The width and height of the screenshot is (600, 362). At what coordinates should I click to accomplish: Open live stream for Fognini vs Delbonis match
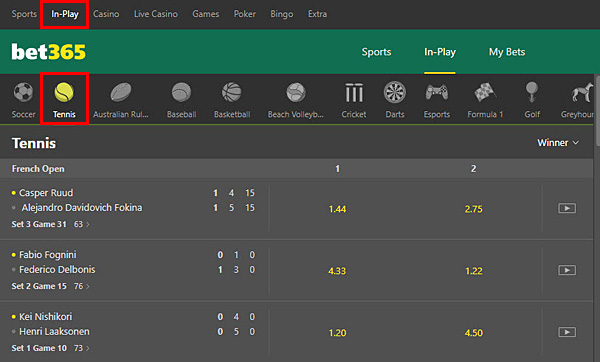click(x=567, y=270)
